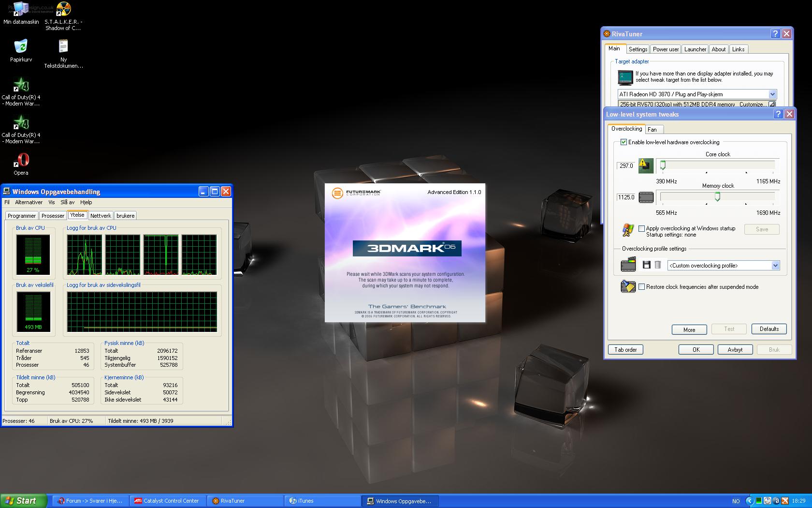Click the orange X tray icon
812x508 pixels.
coord(785,501)
